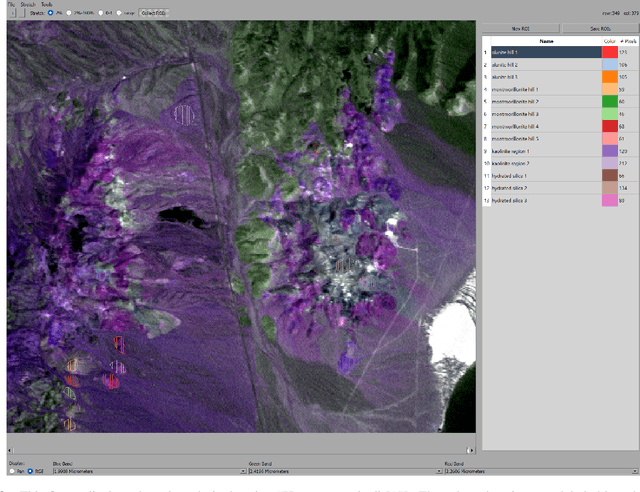
Task: Click the purple swatch for kaolinite region 1
Action: 609,150
